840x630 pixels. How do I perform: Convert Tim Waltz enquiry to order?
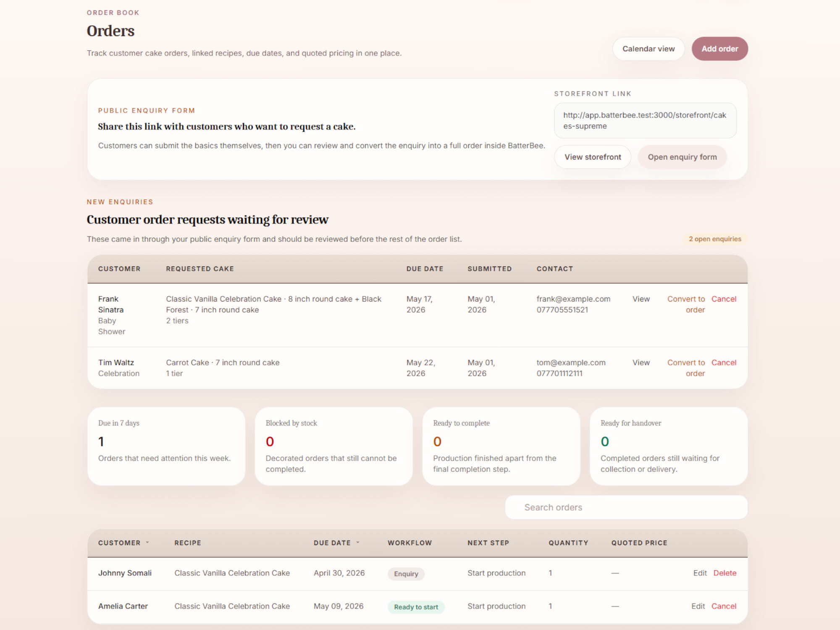tap(686, 368)
